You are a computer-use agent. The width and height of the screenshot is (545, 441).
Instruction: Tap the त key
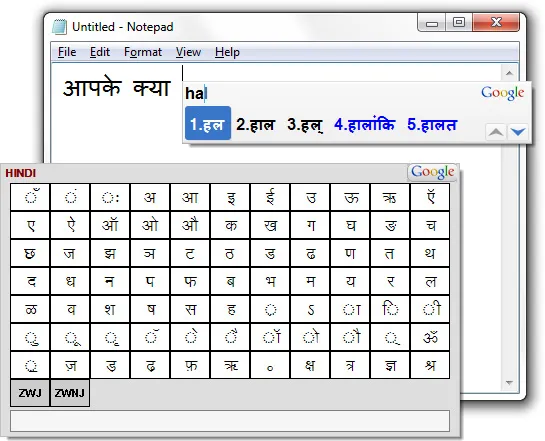coord(390,254)
